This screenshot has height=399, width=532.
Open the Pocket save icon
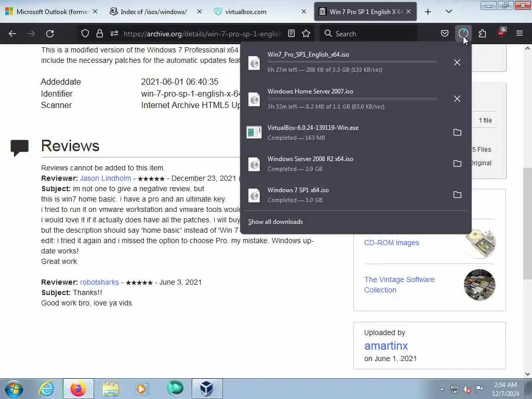coord(445,33)
